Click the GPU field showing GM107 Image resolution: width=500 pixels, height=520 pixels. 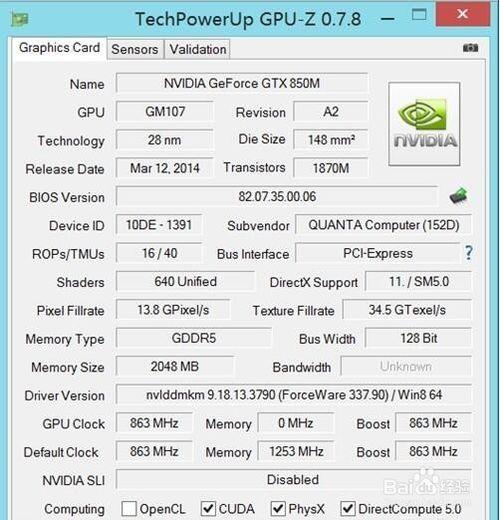(x=165, y=112)
